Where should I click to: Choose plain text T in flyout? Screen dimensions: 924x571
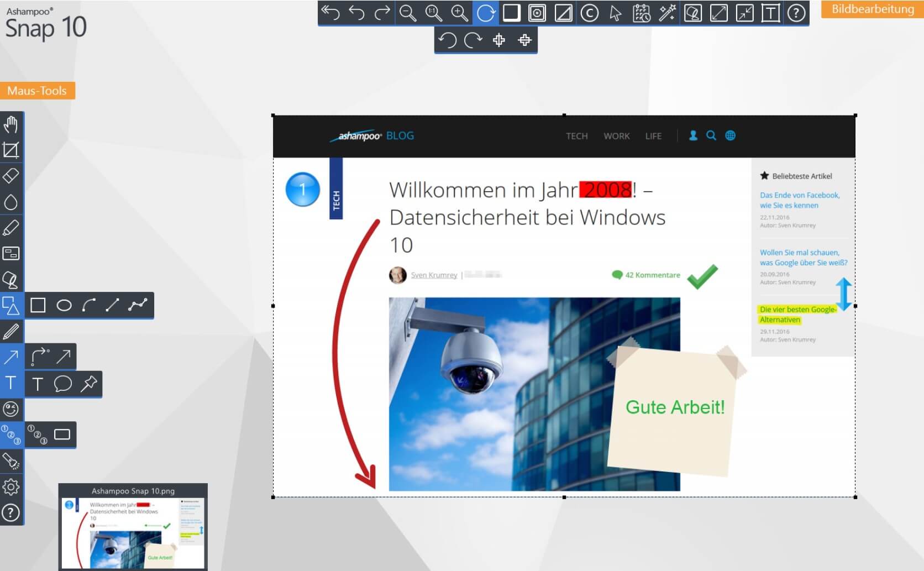coord(38,384)
